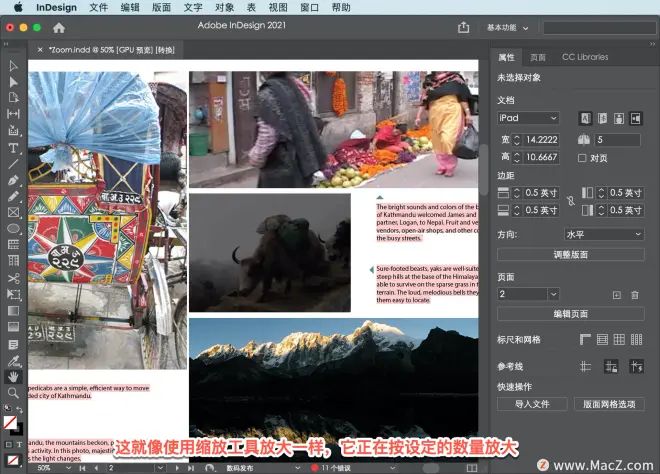The width and height of the screenshot is (660, 474).
Task: Expand the 水平 direction dropdown
Action: pyautogui.click(x=604, y=234)
